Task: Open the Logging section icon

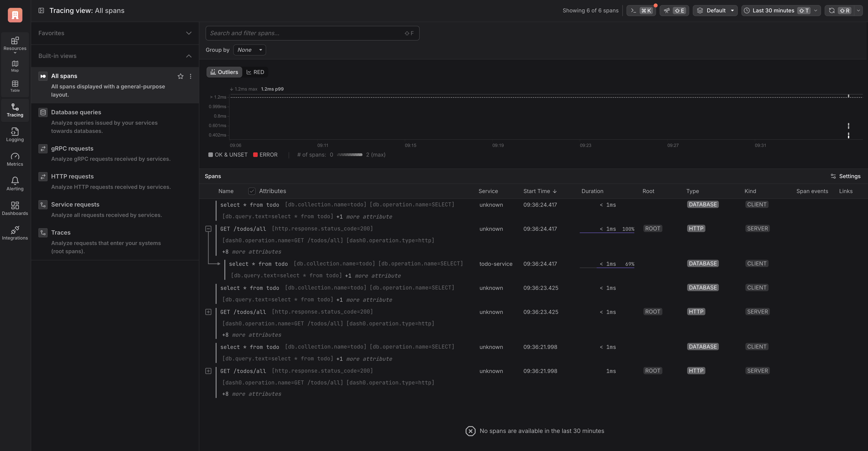Action: (15, 132)
